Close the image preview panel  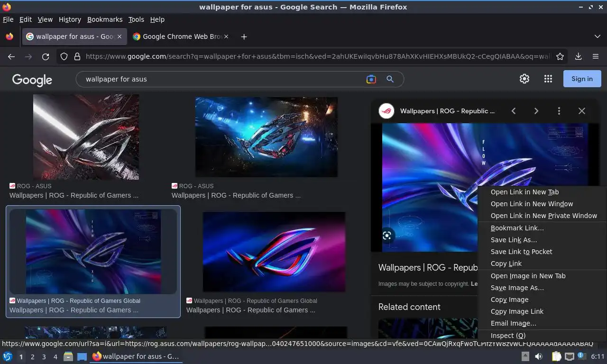582,111
